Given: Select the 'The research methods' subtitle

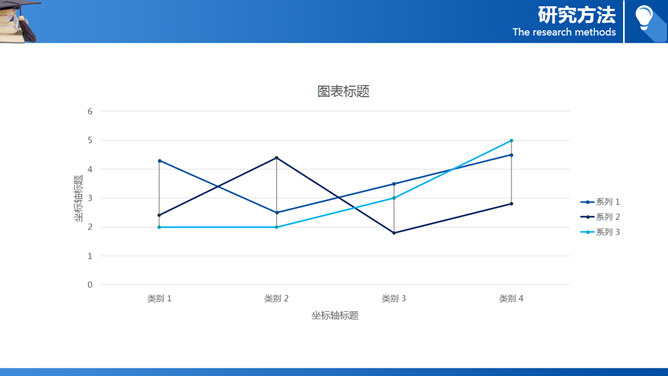Looking at the screenshot, I should (x=564, y=32).
